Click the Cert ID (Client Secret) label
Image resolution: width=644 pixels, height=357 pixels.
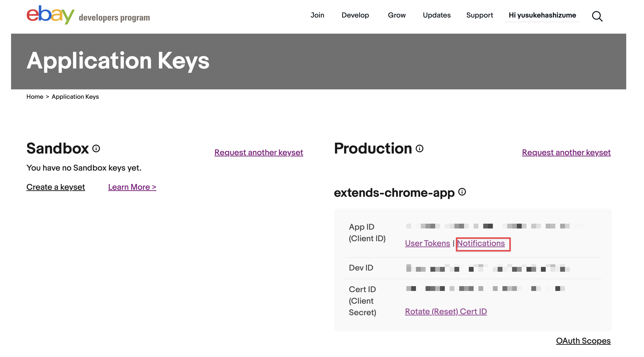(363, 301)
